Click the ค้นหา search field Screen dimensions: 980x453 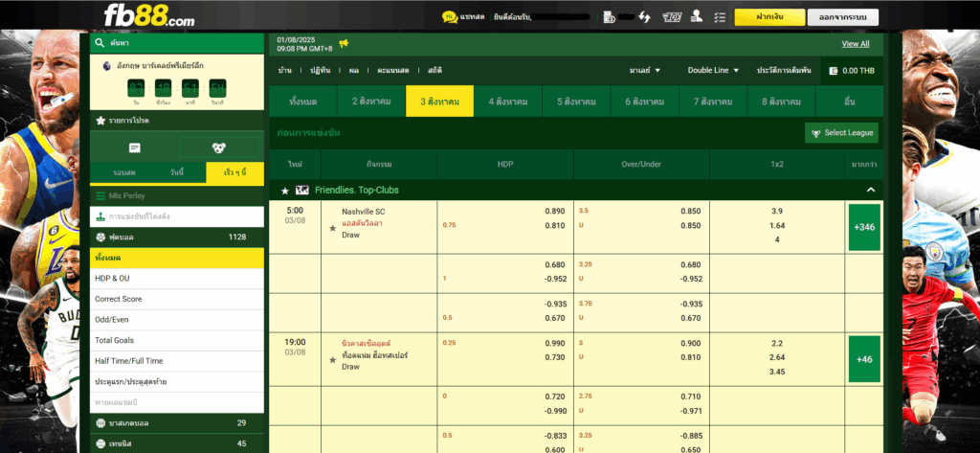177,43
